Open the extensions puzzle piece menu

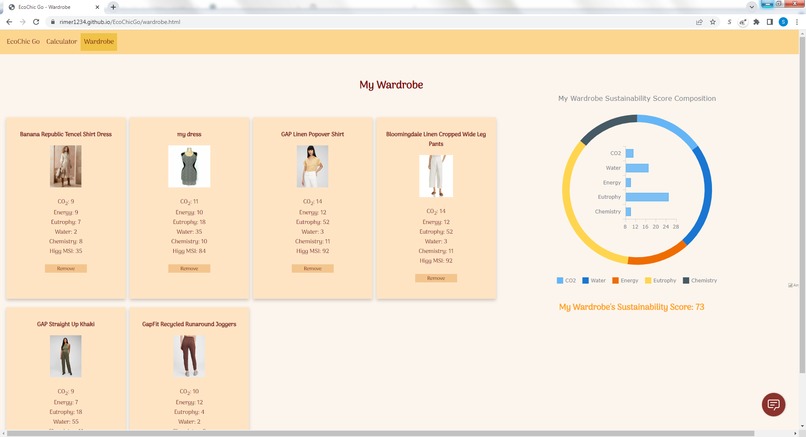coord(756,22)
